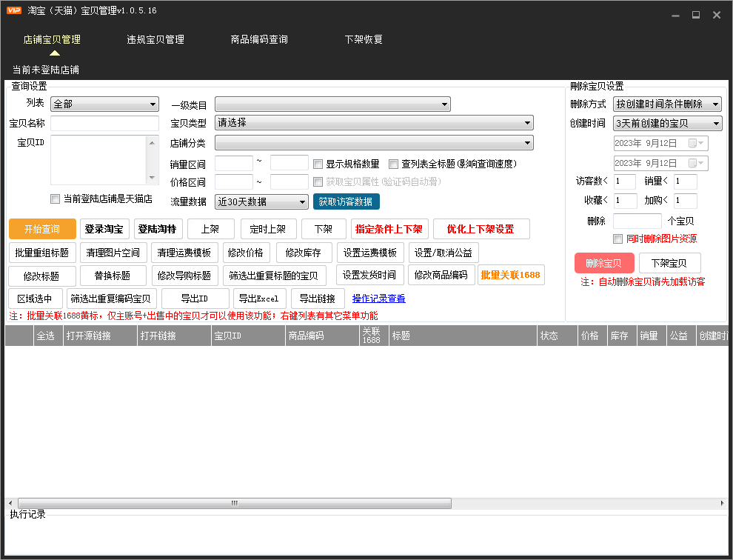Click the 宝贝ID box scroll up arrow

pos(152,143)
